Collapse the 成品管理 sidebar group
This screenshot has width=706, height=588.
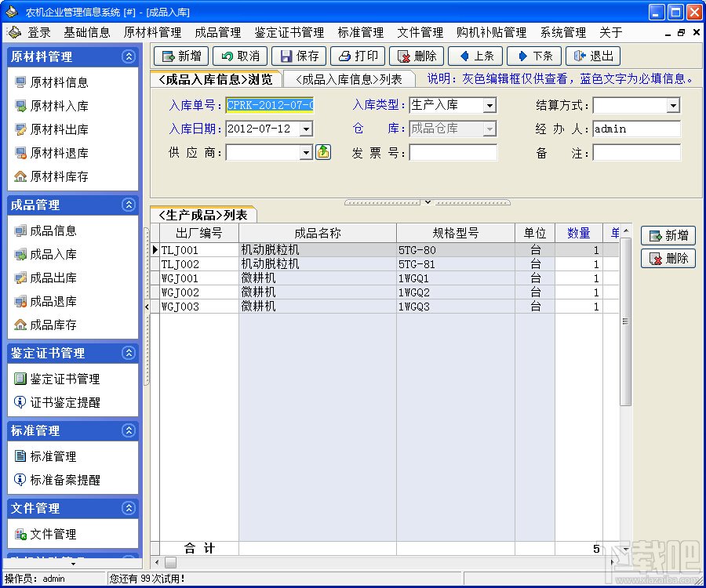[x=129, y=205]
